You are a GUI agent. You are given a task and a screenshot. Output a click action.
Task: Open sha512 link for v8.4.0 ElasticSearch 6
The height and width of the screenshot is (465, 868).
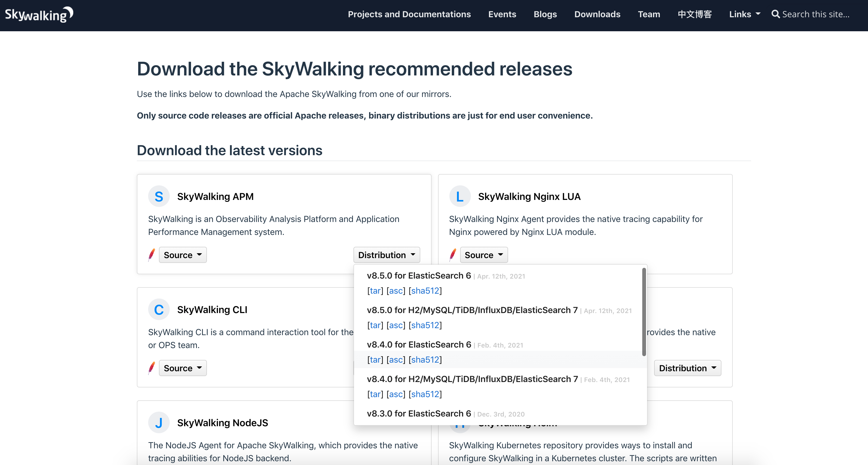coord(425,360)
